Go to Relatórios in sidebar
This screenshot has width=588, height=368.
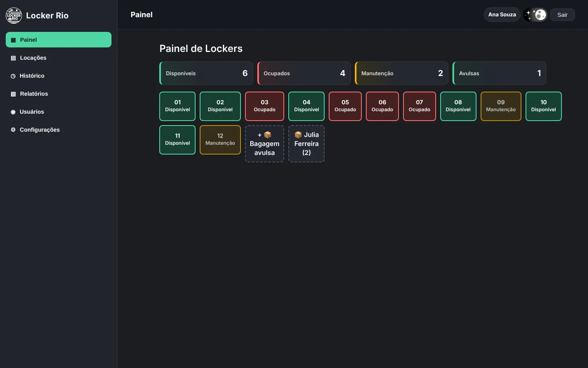click(x=58, y=94)
